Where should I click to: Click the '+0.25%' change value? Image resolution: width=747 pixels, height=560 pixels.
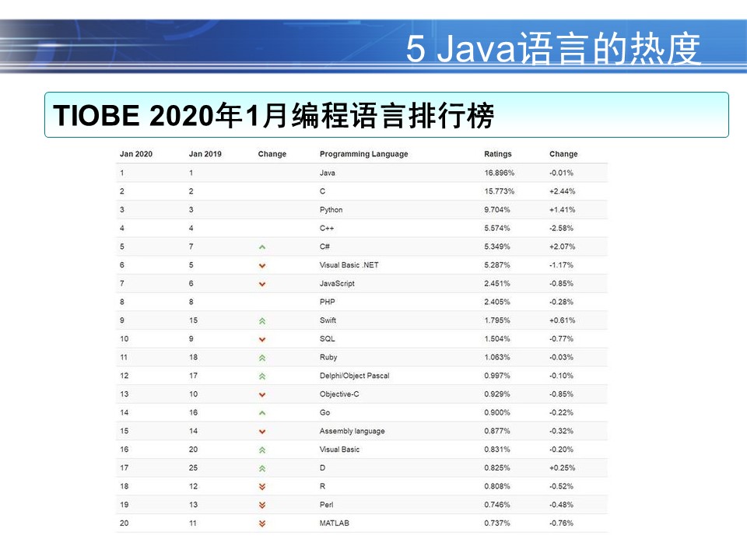click(x=562, y=467)
